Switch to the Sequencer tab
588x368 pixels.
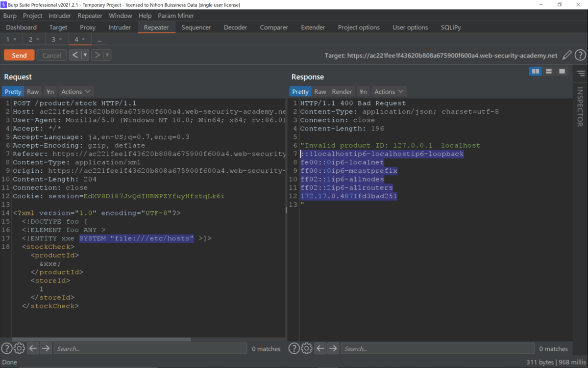(196, 27)
